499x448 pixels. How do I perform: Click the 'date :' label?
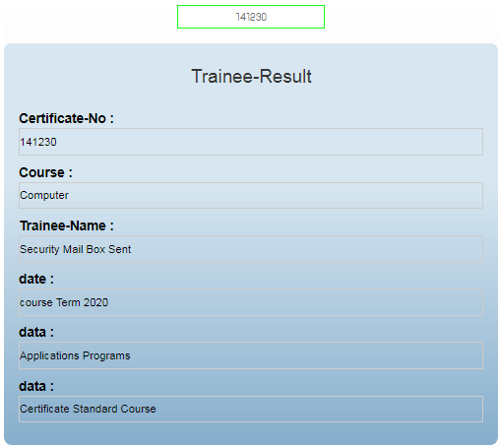[x=36, y=279]
